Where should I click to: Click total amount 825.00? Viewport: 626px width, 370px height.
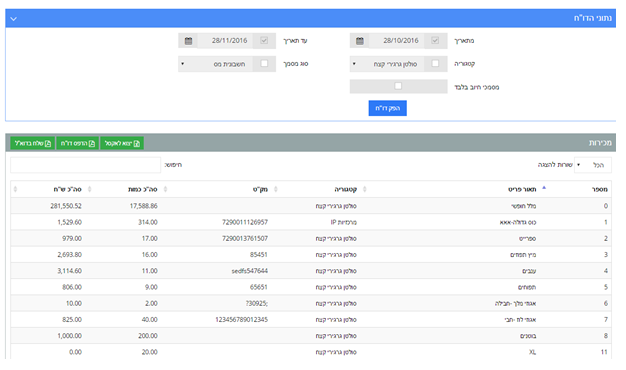[x=72, y=320]
